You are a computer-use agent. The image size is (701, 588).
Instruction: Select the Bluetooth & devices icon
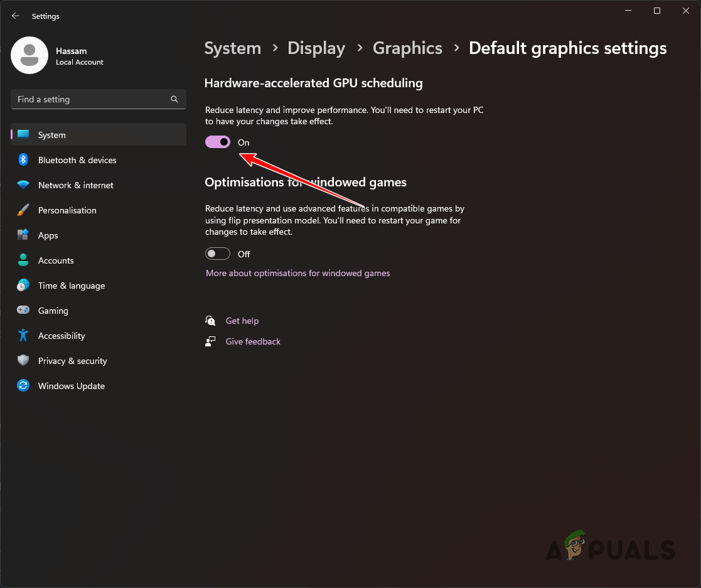[23, 160]
